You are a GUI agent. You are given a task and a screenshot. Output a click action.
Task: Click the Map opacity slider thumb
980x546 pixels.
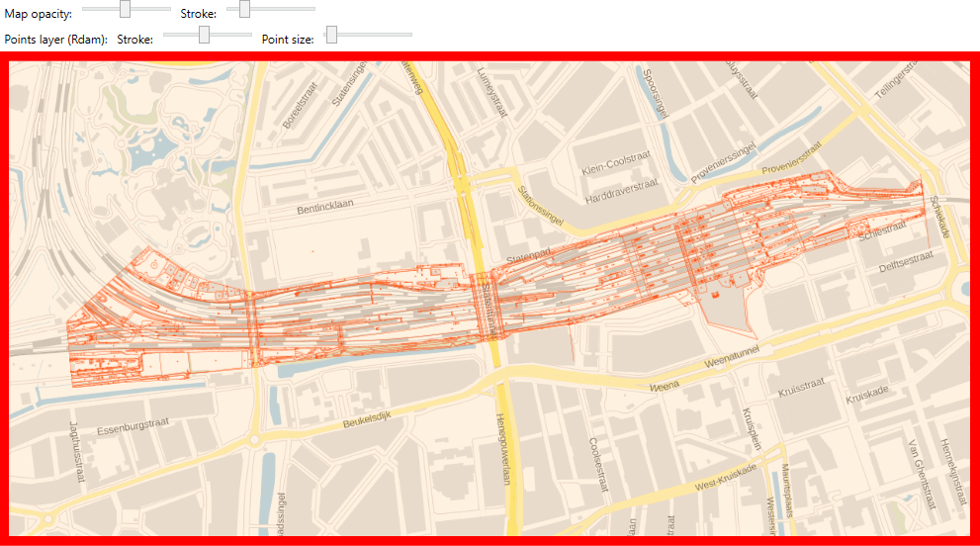[x=125, y=9]
